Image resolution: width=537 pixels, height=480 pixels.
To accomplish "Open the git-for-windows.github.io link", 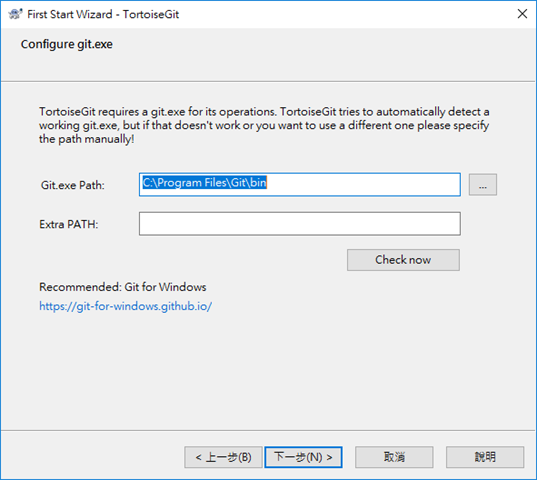I will click(125, 306).
